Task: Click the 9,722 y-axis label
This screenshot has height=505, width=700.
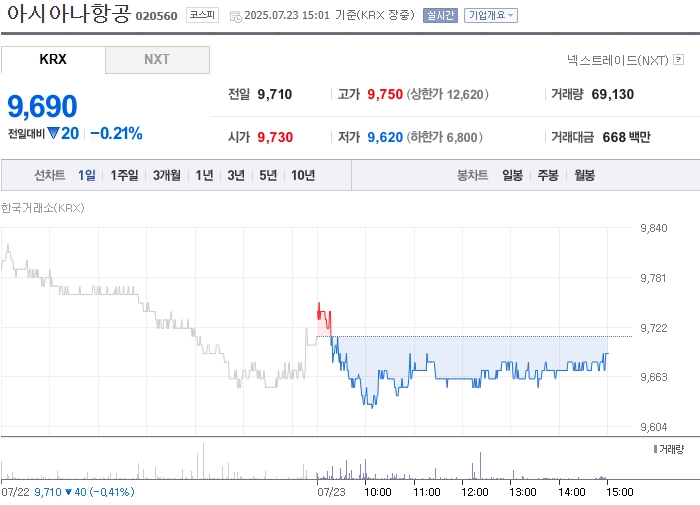Action: click(x=654, y=328)
